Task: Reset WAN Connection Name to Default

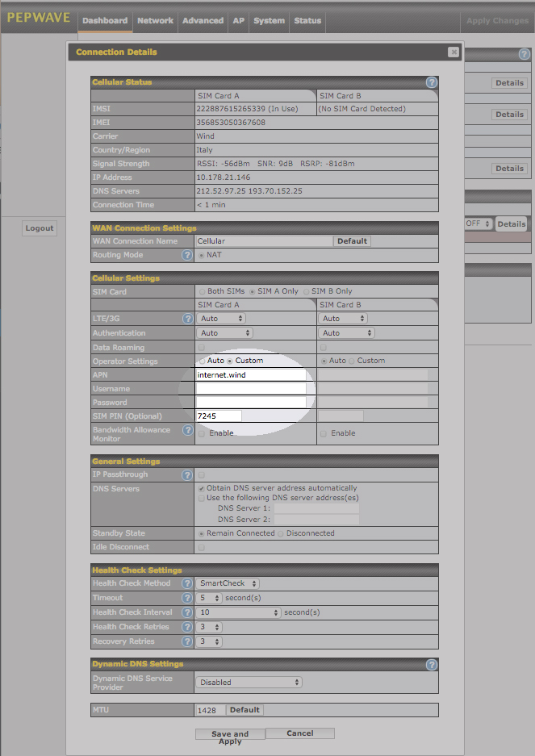Action: [x=352, y=241]
